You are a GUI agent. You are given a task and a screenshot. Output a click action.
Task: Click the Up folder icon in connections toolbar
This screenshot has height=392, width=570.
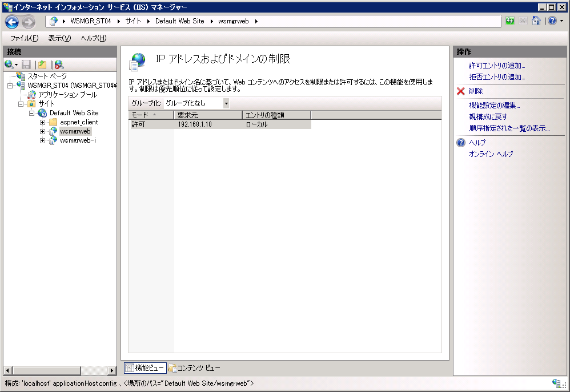pyautogui.click(x=42, y=64)
